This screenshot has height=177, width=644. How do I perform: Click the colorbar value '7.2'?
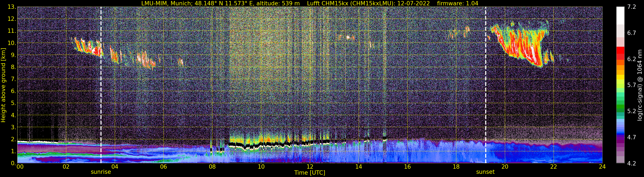[x=632, y=7]
